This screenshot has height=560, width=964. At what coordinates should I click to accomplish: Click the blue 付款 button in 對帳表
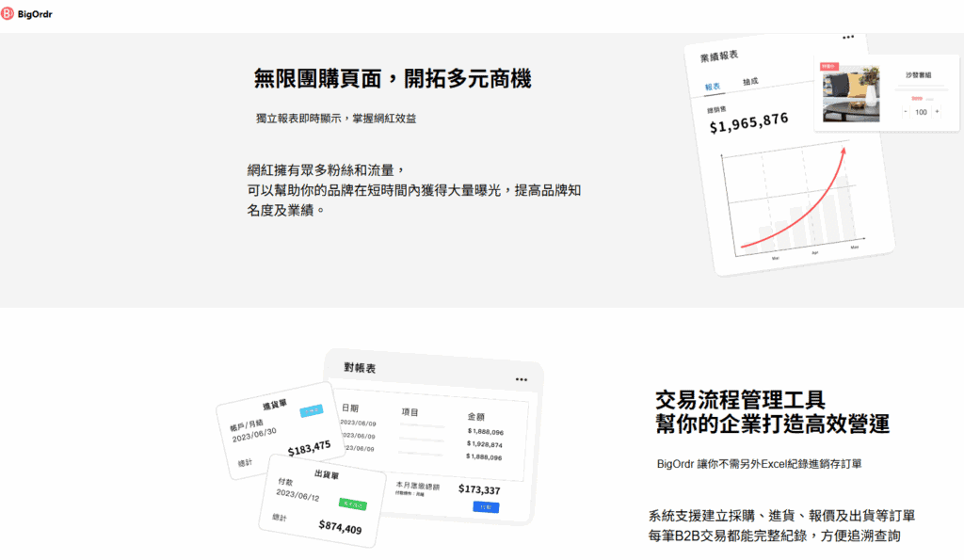pos(486,507)
